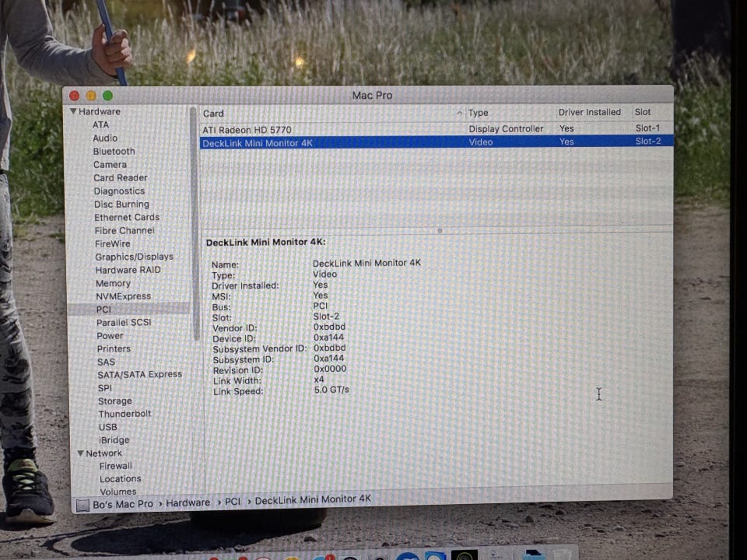Image resolution: width=747 pixels, height=560 pixels.
Task: Click Slot-1 cell in the card table
Action: [x=647, y=128]
